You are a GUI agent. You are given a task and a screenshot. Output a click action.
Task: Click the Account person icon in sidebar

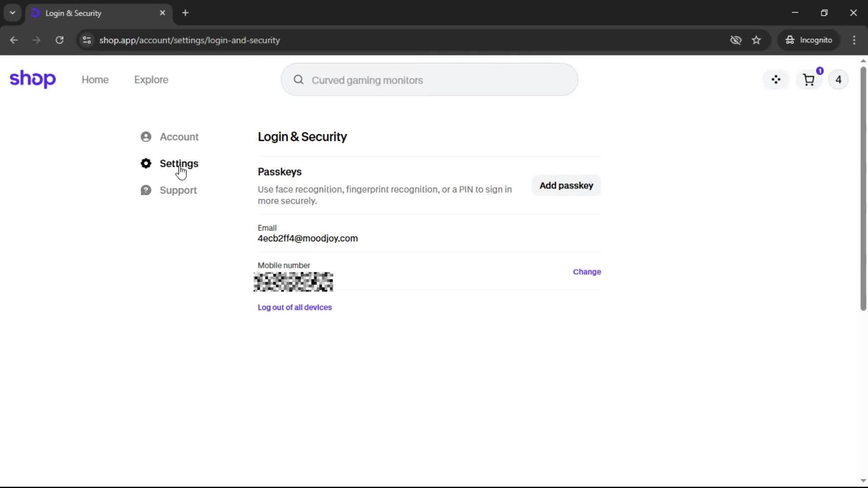(x=146, y=136)
